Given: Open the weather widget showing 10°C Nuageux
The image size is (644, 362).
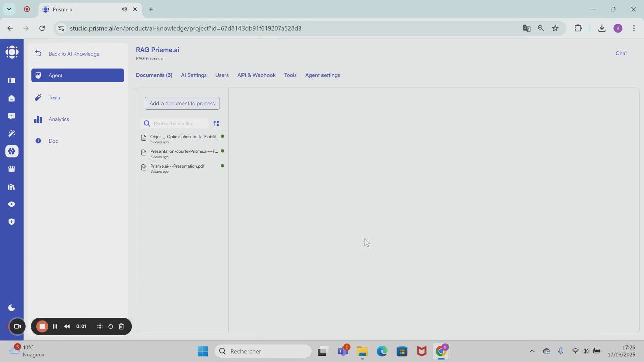Looking at the screenshot, I should (x=27, y=351).
